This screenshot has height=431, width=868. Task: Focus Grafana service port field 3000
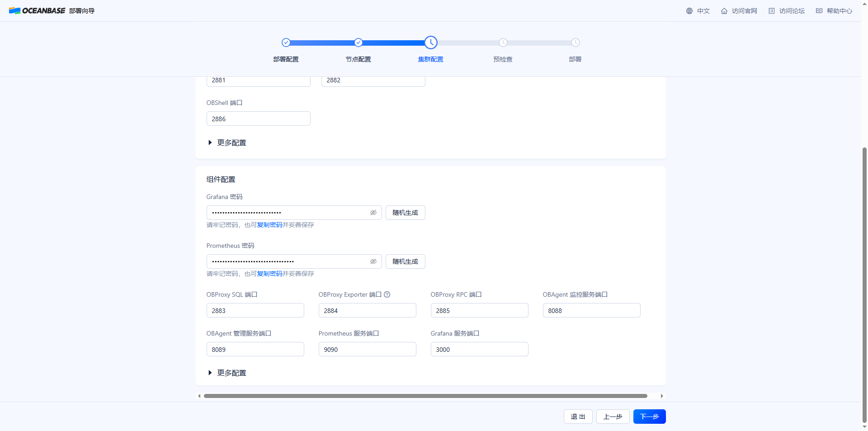pyautogui.click(x=480, y=350)
